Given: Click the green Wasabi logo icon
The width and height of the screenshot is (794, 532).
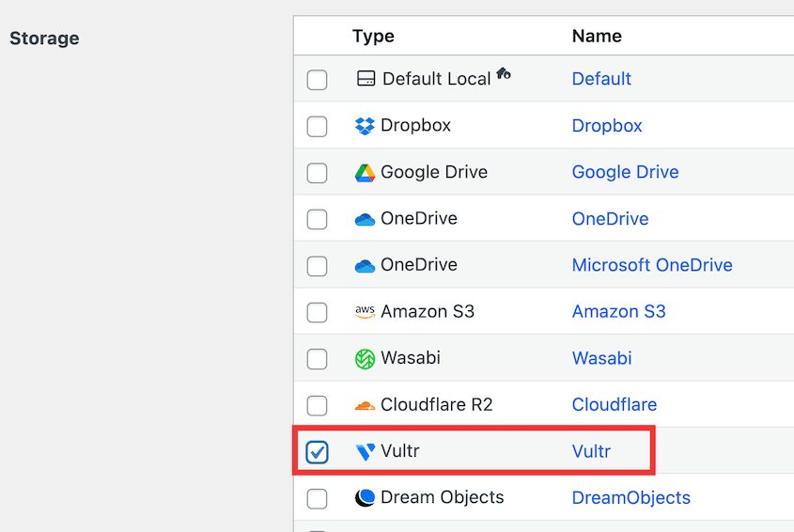Looking at the screenshot, I should 365,359.
